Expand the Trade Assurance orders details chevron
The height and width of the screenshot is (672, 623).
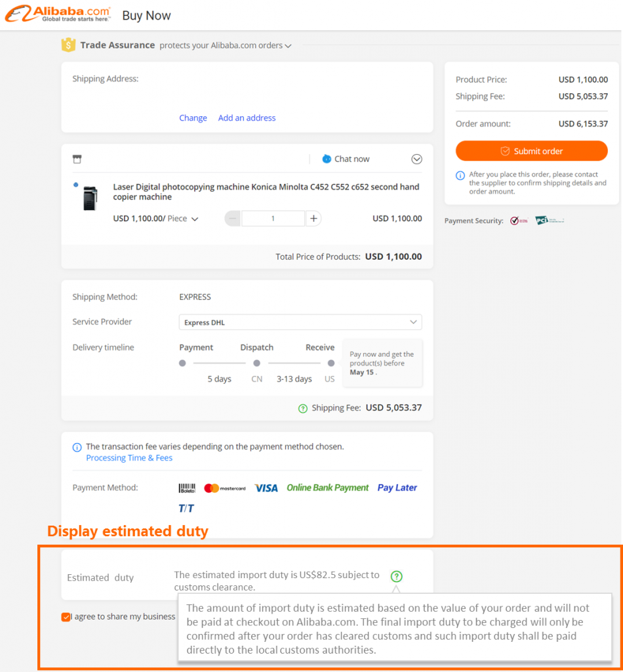[x=289, y=45]
